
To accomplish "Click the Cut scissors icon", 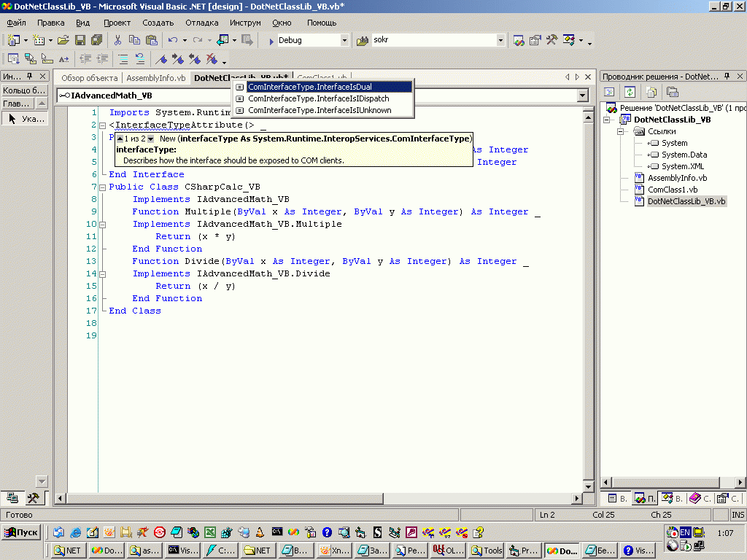I will coord(117,40).
